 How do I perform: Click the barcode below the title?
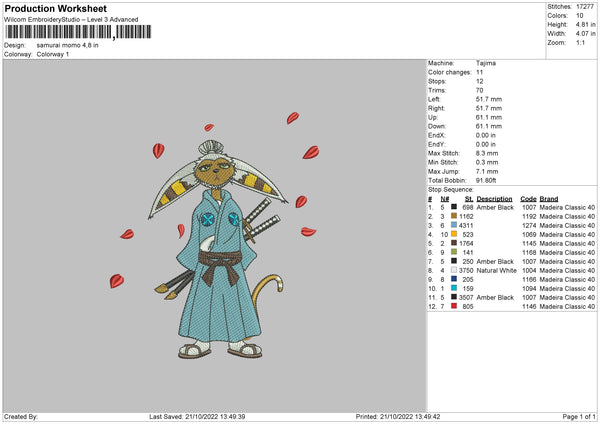pos(78,32)
